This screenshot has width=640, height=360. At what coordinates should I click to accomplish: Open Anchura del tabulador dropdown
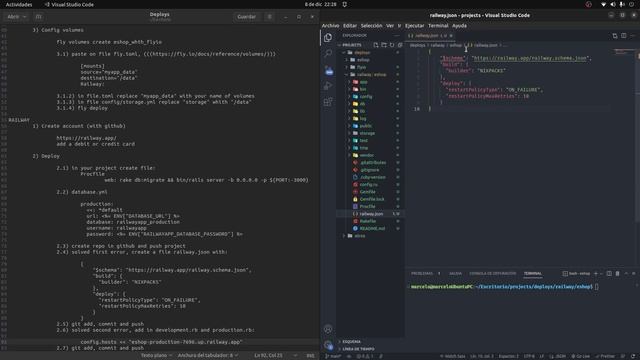tap(207, 356)
